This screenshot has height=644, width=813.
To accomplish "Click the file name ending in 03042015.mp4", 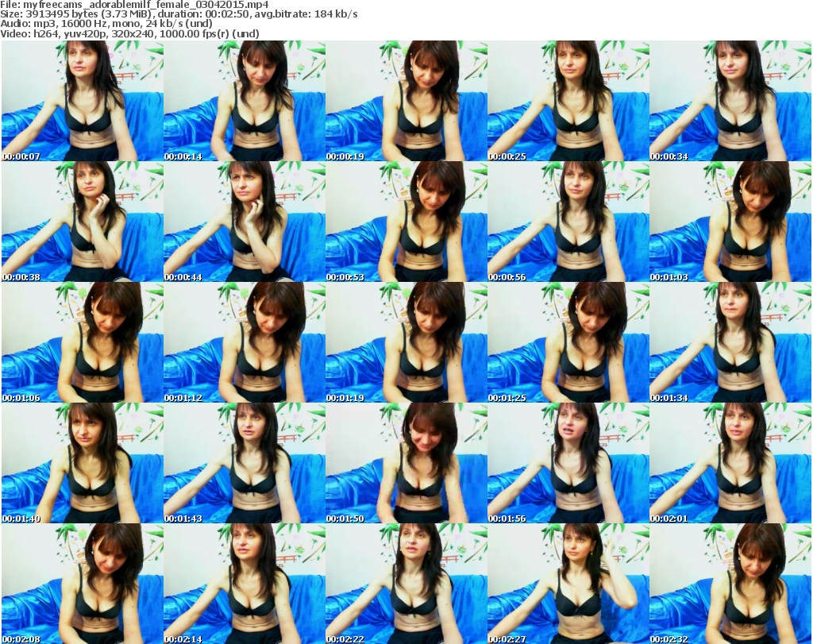I will click(x=146, y=5).
